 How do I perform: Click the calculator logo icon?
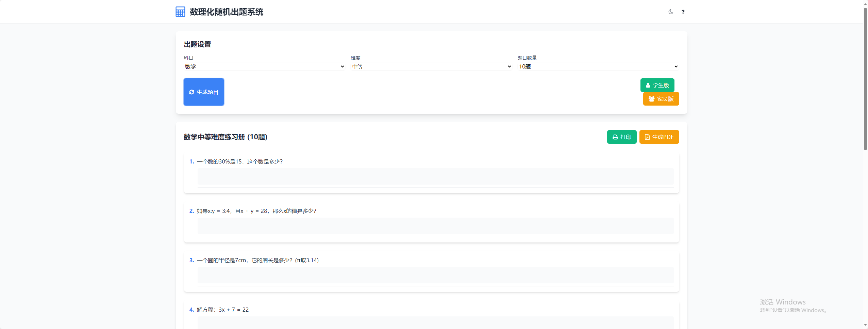[x=180, y=12]
